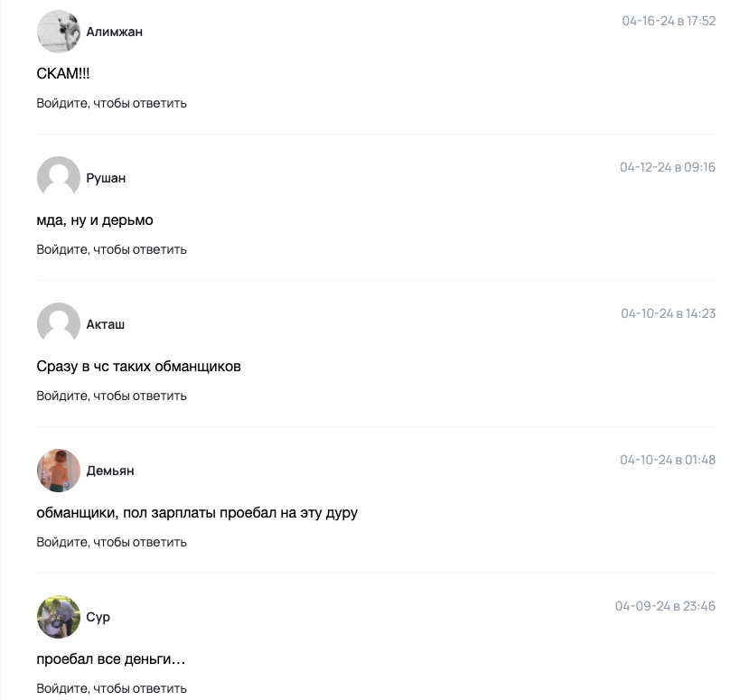Click the timestamp 04-12-24 в 09:16
Viewport: 749px width, 700px height.
668,167
